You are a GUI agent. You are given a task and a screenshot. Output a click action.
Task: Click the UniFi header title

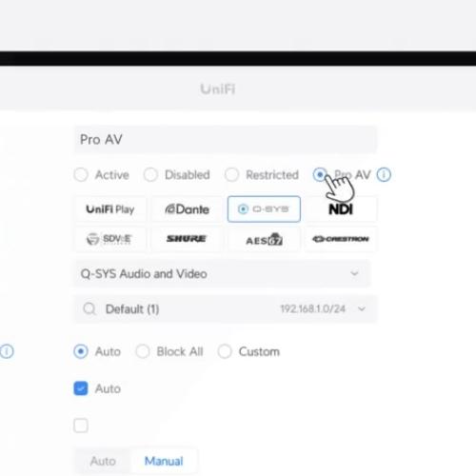point(218,89)
